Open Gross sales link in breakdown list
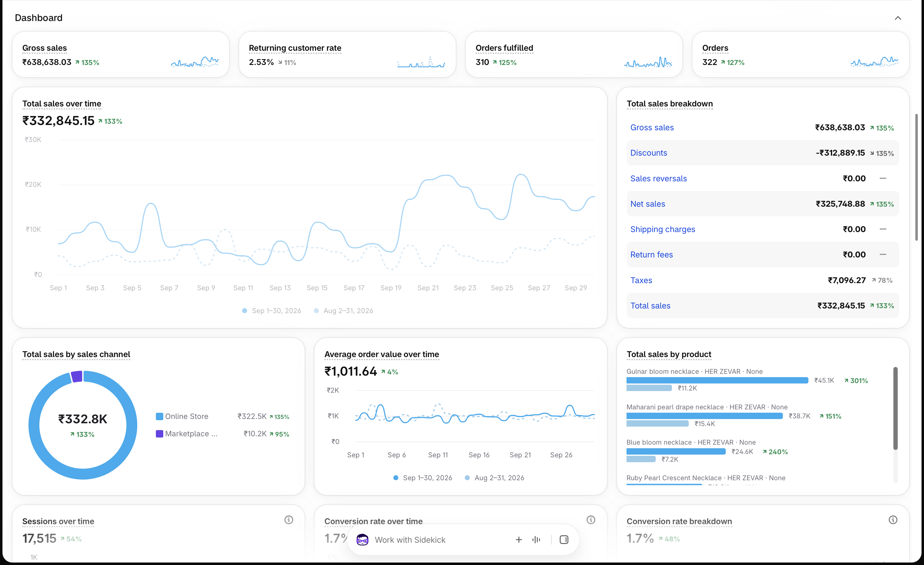 [x=652, y=127]
